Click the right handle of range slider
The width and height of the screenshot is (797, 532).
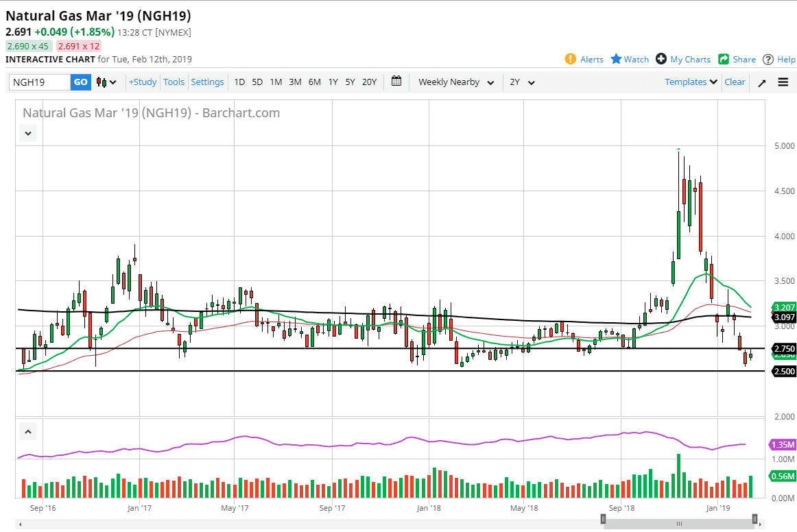tap(754, 520)
